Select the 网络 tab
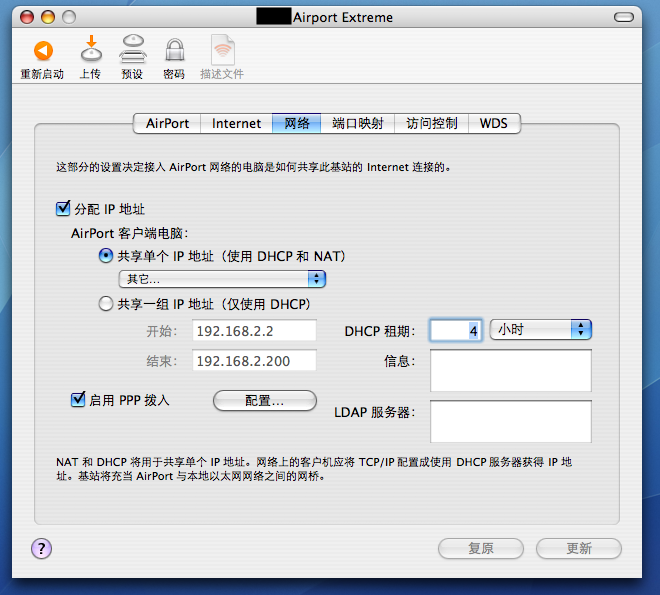The image size is (660, 595). tap(297, 123)
